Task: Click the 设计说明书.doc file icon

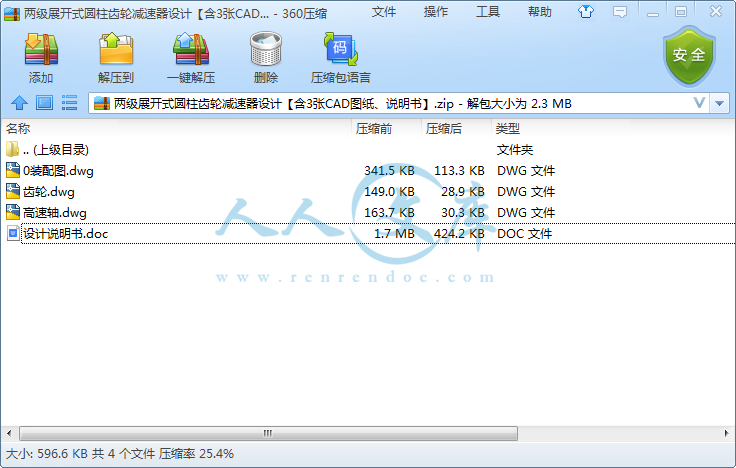Action: [x=13, y=233]
